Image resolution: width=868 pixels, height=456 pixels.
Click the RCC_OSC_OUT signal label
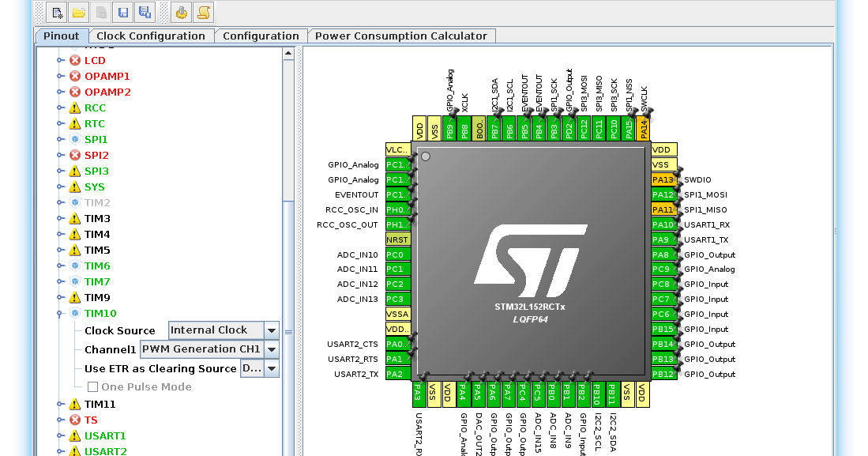(347, 224)
